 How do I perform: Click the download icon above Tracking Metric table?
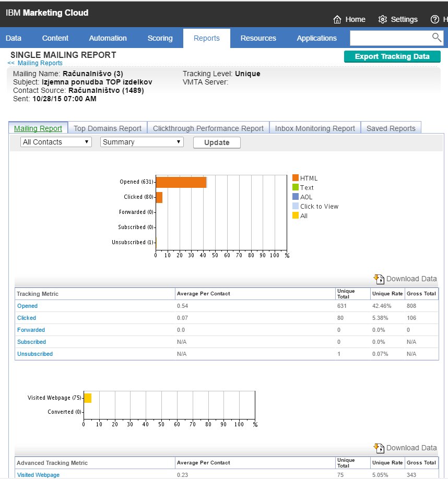pos(379,279)
